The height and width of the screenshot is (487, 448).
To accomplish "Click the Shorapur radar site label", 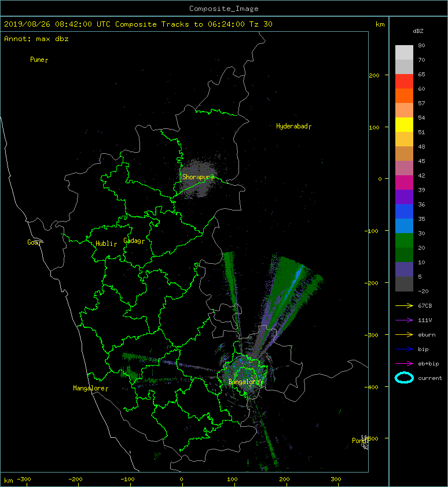I will point(197,177).
